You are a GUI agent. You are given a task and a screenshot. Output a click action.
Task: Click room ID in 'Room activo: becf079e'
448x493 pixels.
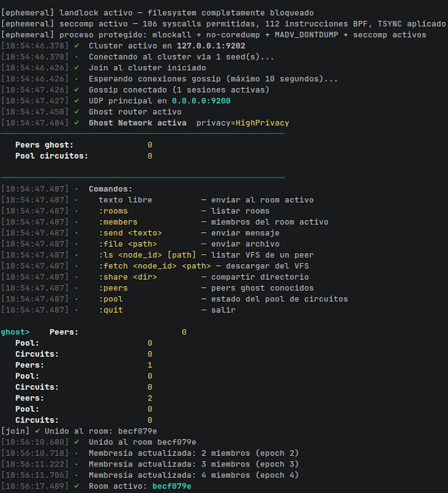tap(172, 486)
